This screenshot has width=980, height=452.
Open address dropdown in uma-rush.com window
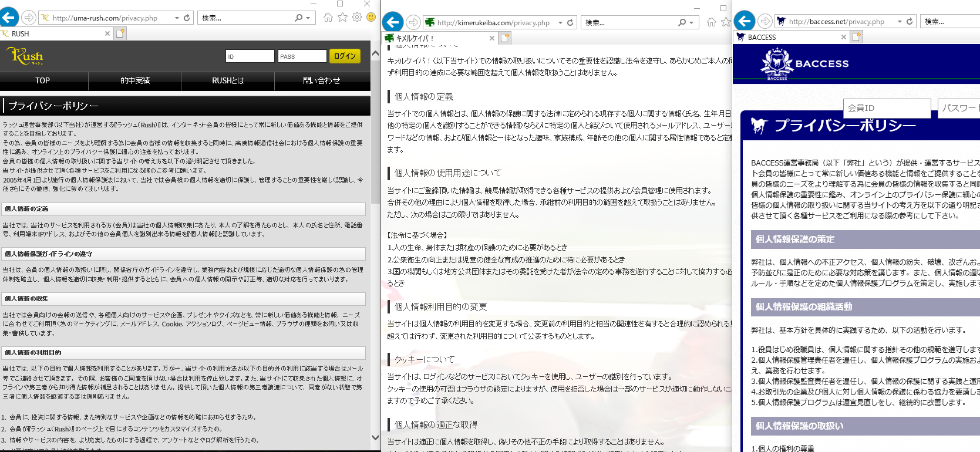177,18
